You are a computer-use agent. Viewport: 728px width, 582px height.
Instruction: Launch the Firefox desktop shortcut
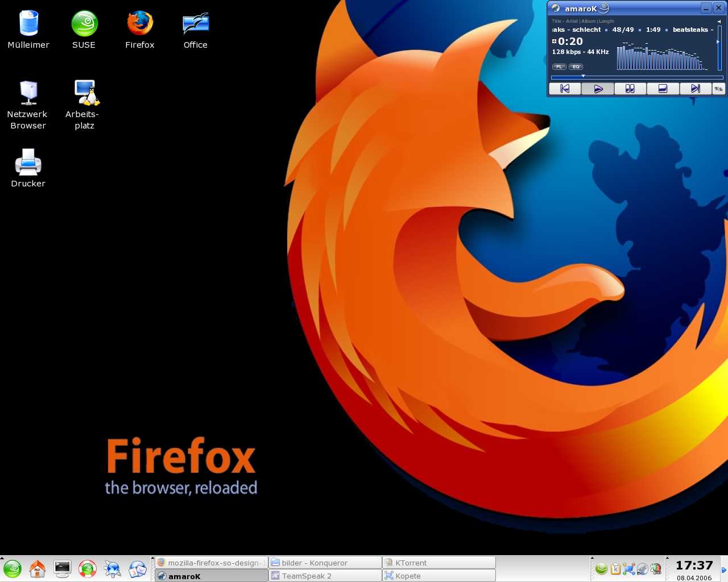(140, 30)
